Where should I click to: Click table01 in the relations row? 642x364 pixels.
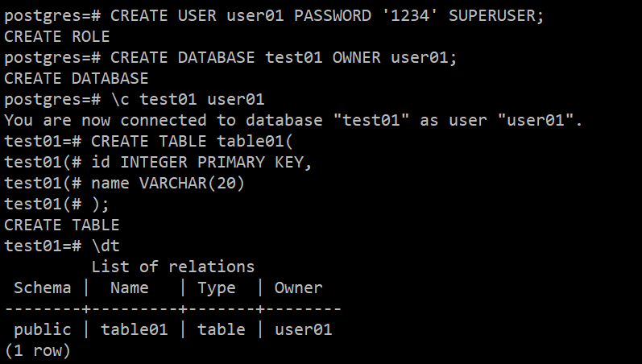pyautogui.click(x=134, y=329)
